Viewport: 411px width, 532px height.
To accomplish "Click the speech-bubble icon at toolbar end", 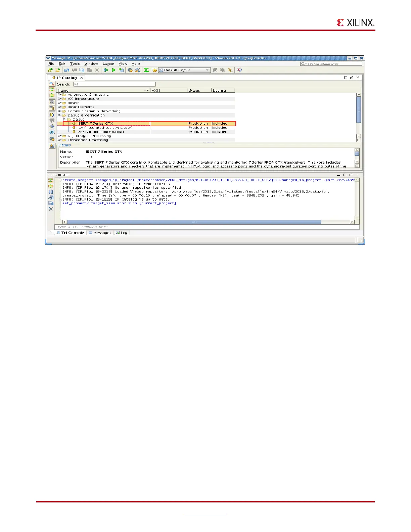I will click(x=239, y=70).
